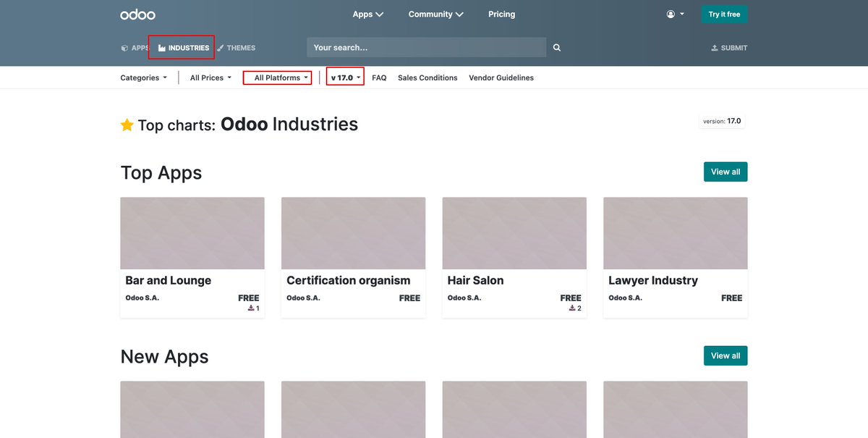The image size is (868, 438).
Task: Expand the All Prices dropdown
Action: pyautogui.click(x=211, y=77)
